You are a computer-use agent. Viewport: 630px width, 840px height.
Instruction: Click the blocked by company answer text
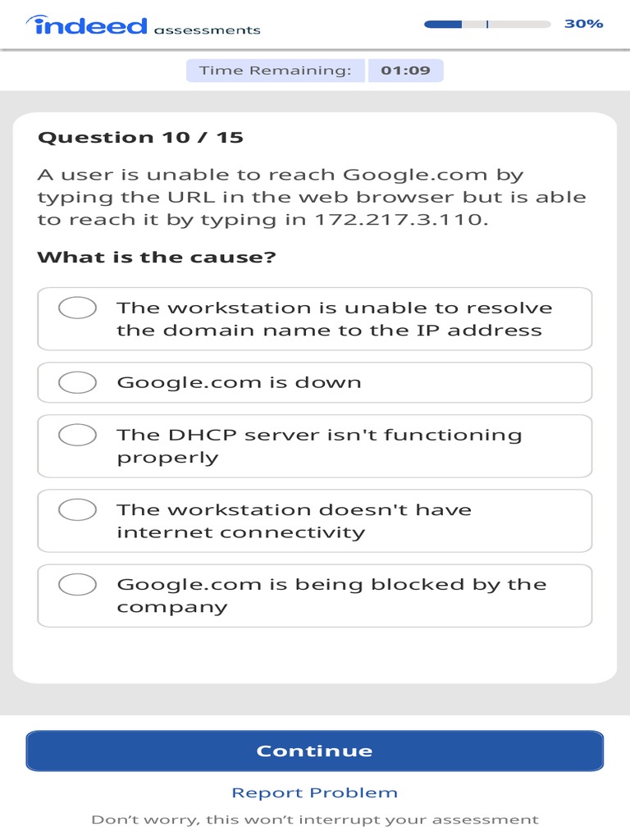(x=331, y=596)
